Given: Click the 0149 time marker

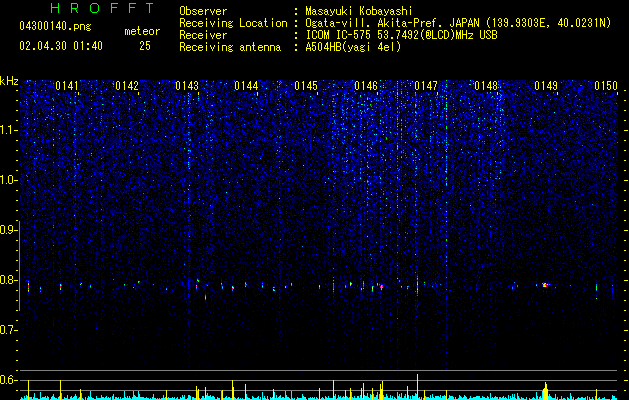Looking at the screenshot, I should pyautogui.click(x=546, y=86).
